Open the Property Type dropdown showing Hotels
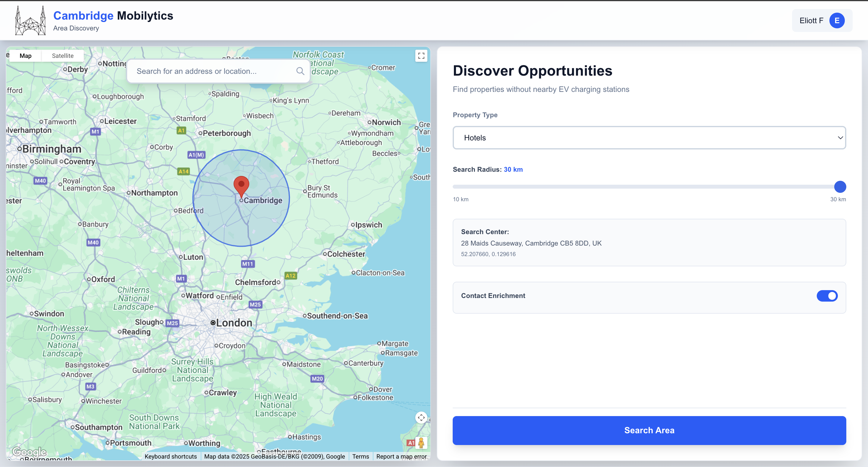 click(649, 137)
